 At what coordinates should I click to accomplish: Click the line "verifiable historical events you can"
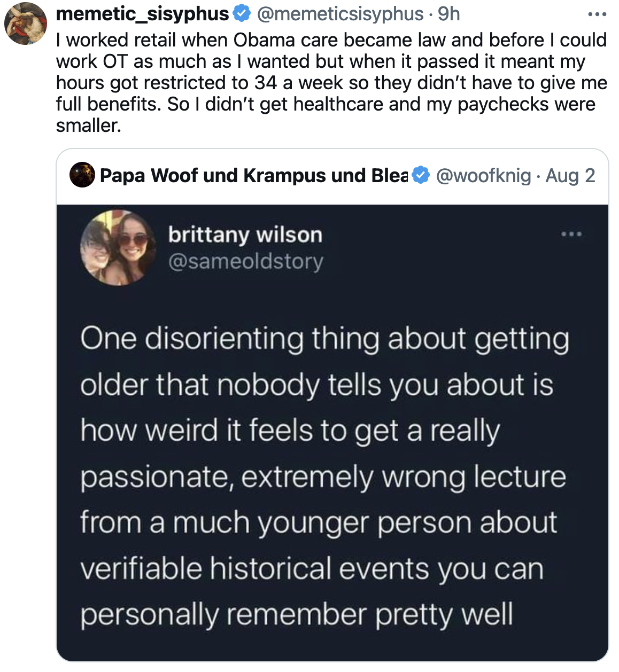(312, 568)
